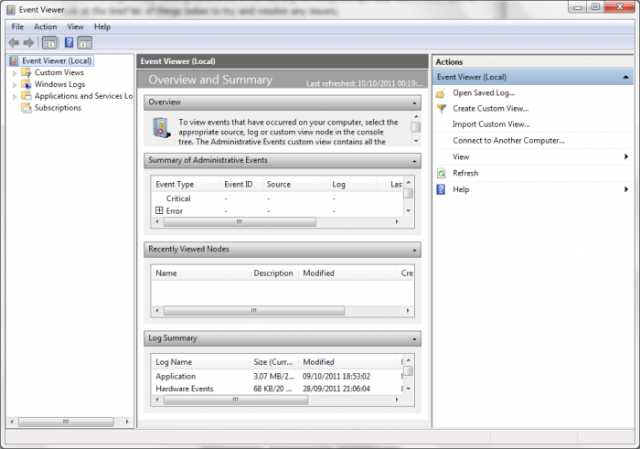Open the View submenu in Actions
This screenshot has height=449, width=640.
coord(626,157)
